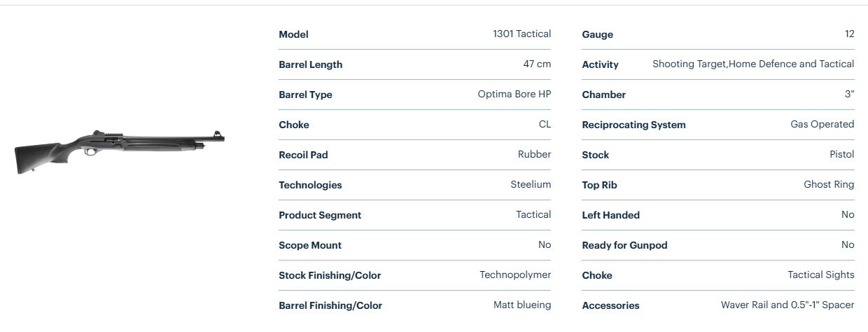Image resolution: width=868 pixels, height=332 pixels.
Task: Click the Model label
Action: pyautogui.click(x=293, y=34)
